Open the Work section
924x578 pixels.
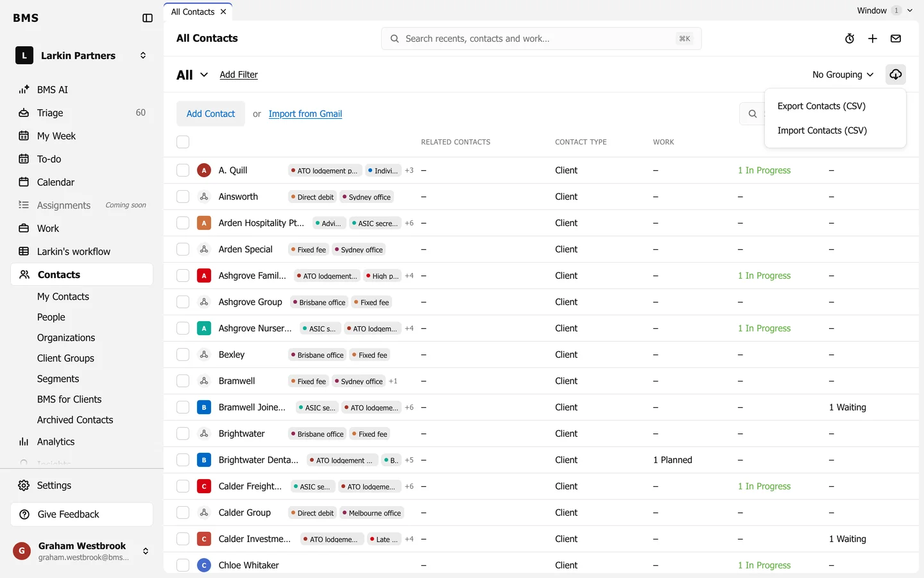click(x=82, y=229)
